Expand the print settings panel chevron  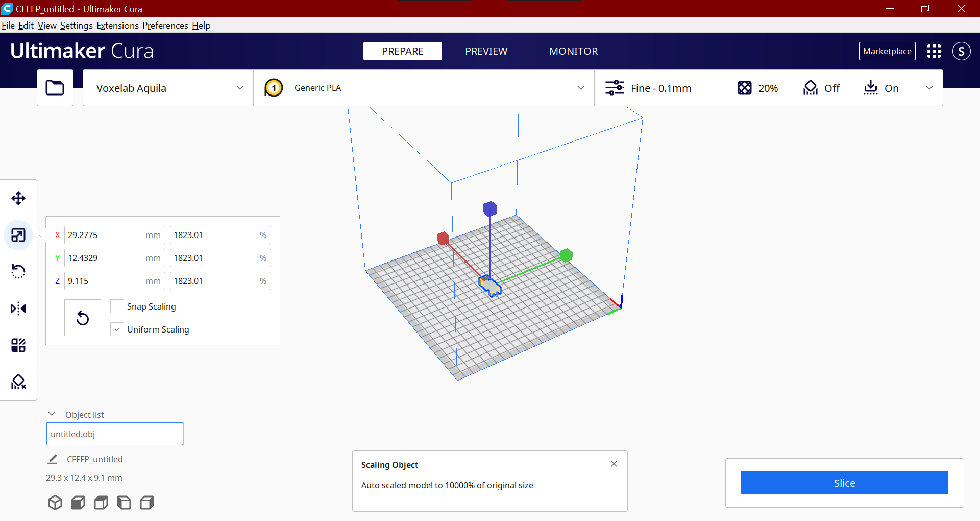(929, 88)
